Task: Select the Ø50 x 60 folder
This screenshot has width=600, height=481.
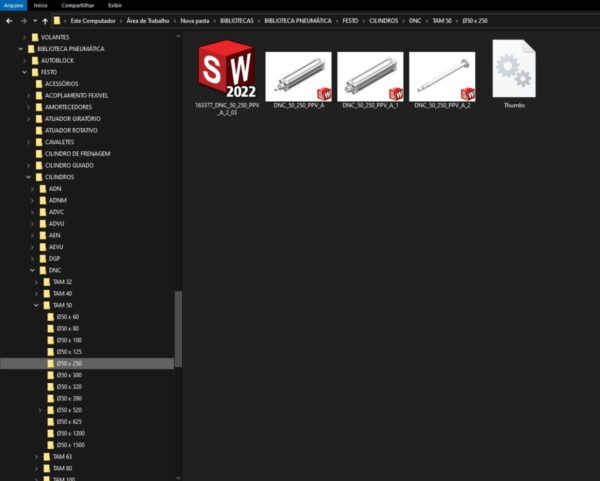Action: 64,317
